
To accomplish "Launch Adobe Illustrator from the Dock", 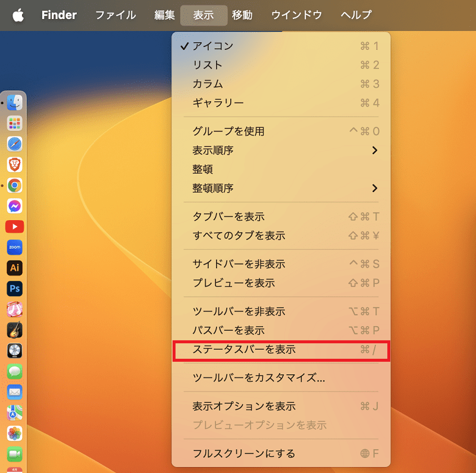I will tap(14, 268).
